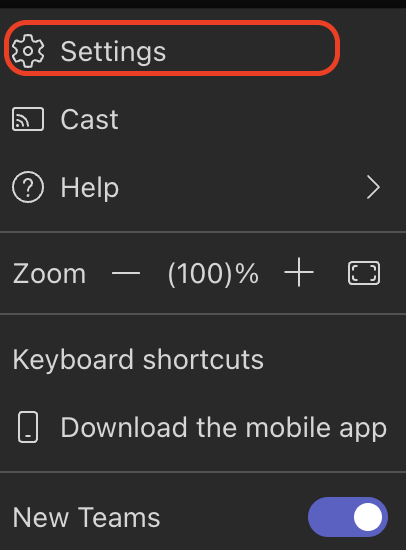Click the white knob of New Teams switch
Viewport: 406px width, 550px height.
368,517
